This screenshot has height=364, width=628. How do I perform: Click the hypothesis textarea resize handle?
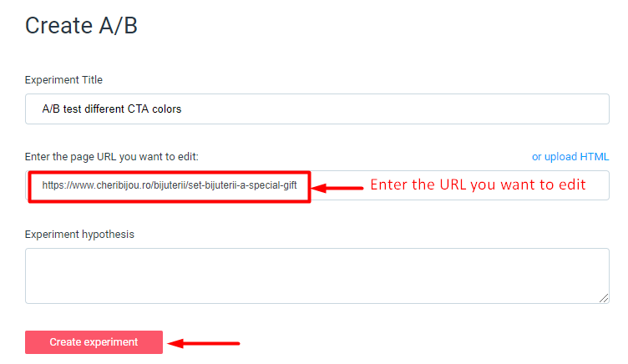pyautogui.click(x=604, y=298)
